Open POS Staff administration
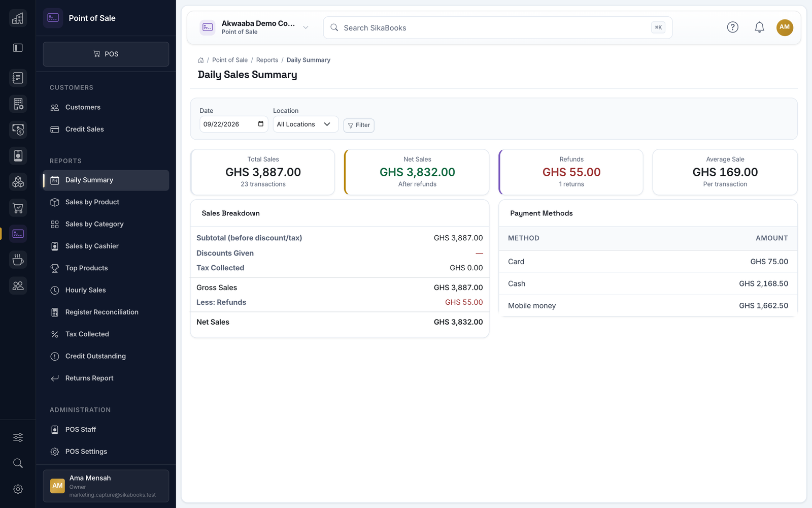The width and height of the screenshot is (812, 508). click(x=106, y=430)
